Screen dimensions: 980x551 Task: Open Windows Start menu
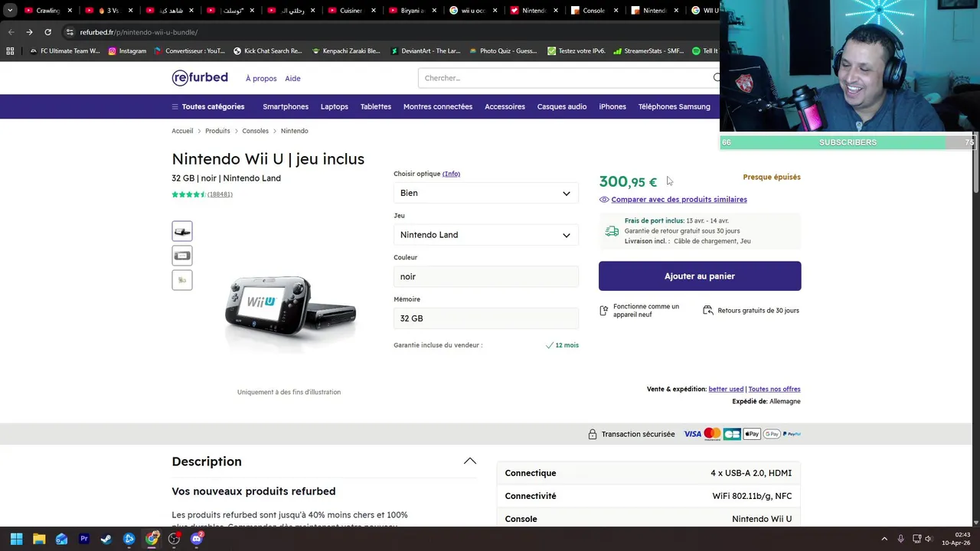(x=16, y=539)
